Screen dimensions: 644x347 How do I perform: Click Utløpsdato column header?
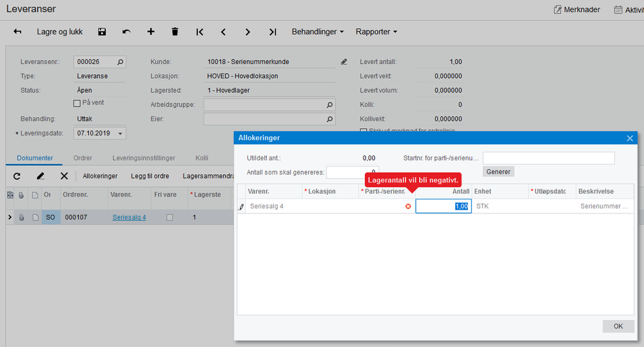coord(552,192)
